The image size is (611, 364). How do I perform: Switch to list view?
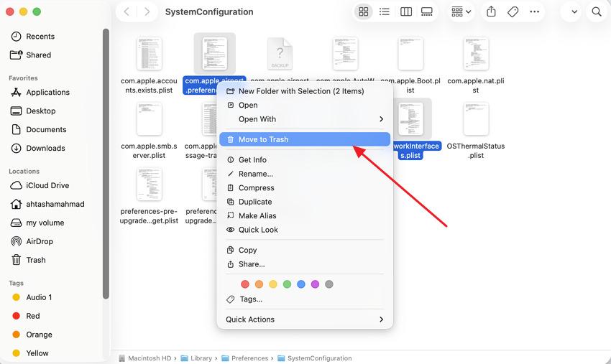pos(385,11)
